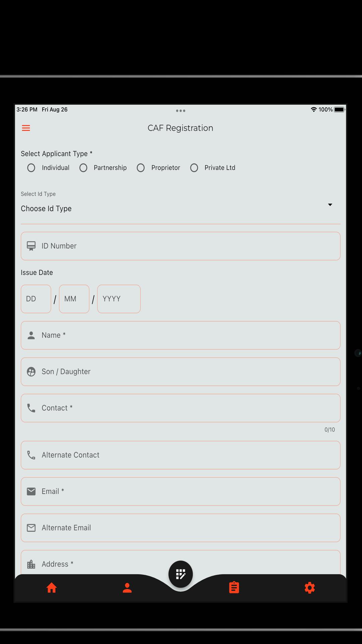Click the 0/10 character counter
This screenshot has height=644, width=362.
329,430
